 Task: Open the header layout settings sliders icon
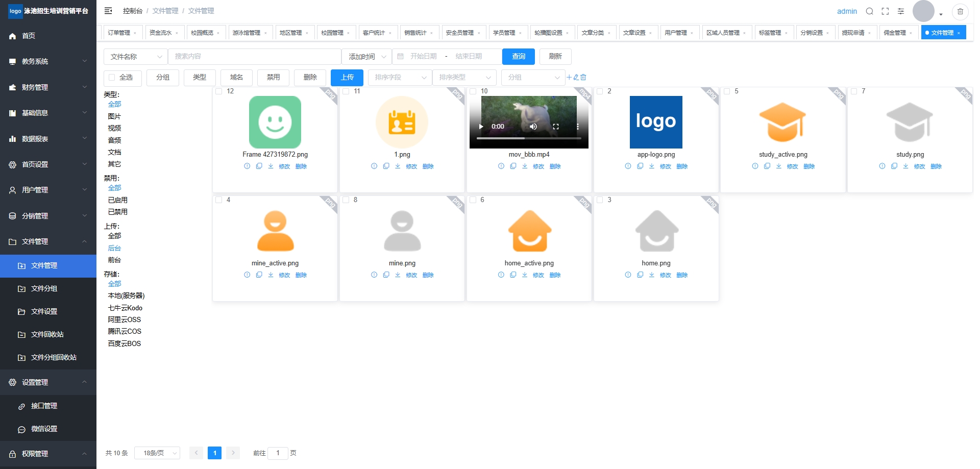[x=901, y=11]
